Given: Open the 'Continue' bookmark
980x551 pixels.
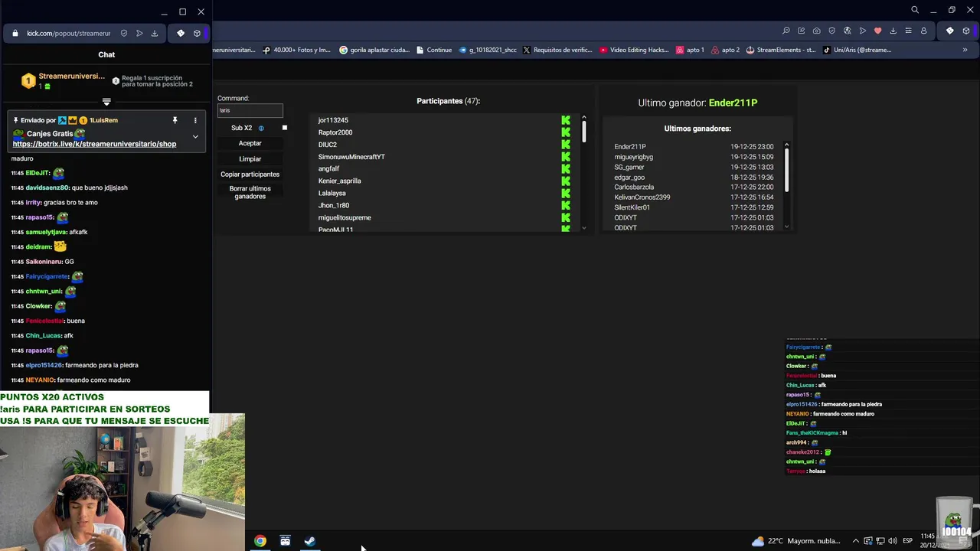Looking at the screenshot, I should click(434, 50).
